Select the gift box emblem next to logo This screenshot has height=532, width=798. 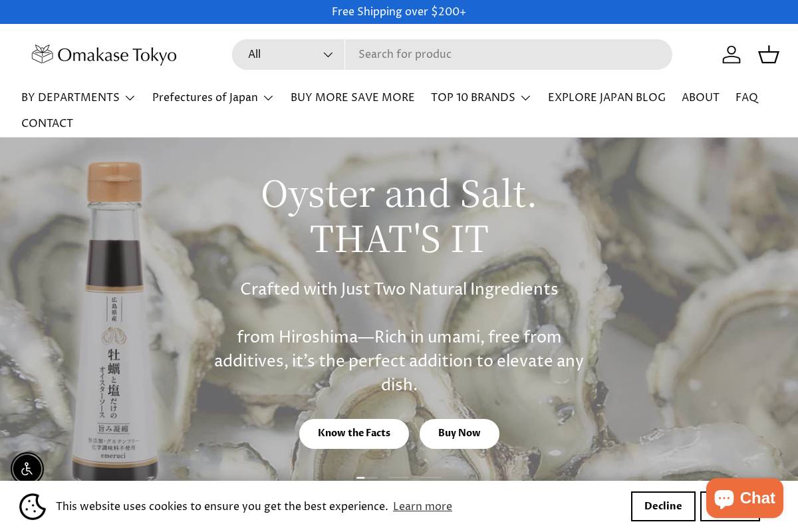[x=42, y=53]
